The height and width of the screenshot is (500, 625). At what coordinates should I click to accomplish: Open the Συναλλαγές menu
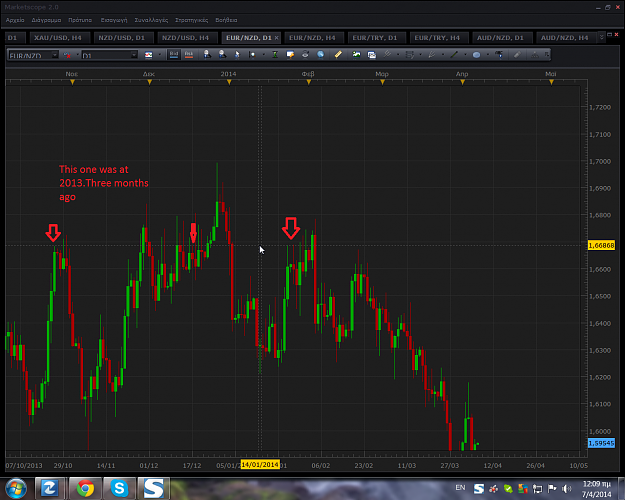tap(151, 20)
